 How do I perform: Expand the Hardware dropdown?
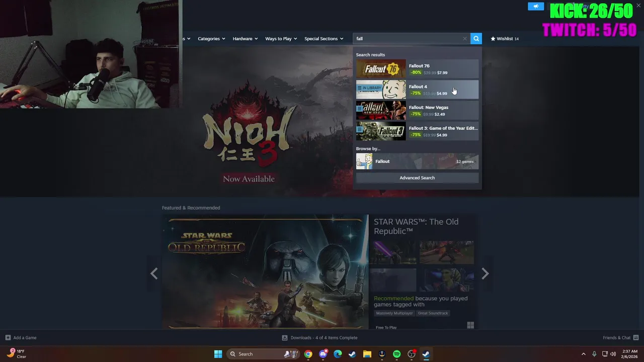click(245, 39)
